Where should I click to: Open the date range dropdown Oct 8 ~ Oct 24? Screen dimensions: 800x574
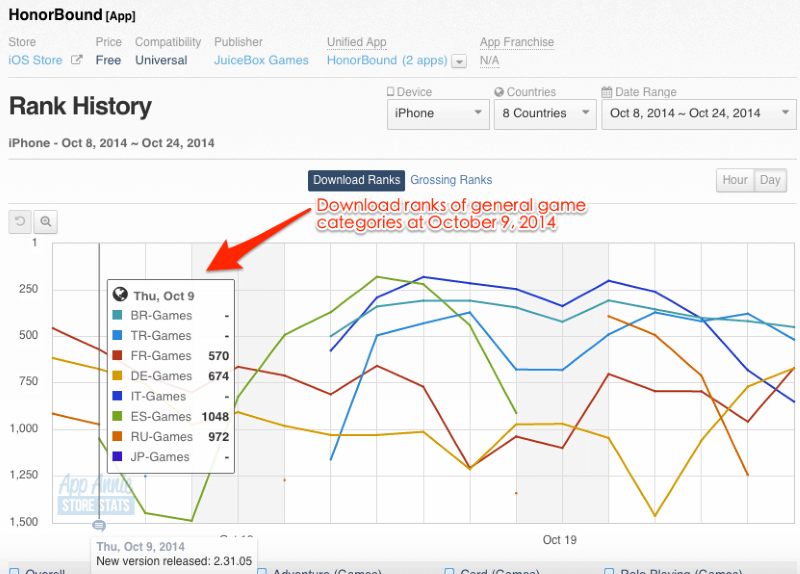point(698,114)
